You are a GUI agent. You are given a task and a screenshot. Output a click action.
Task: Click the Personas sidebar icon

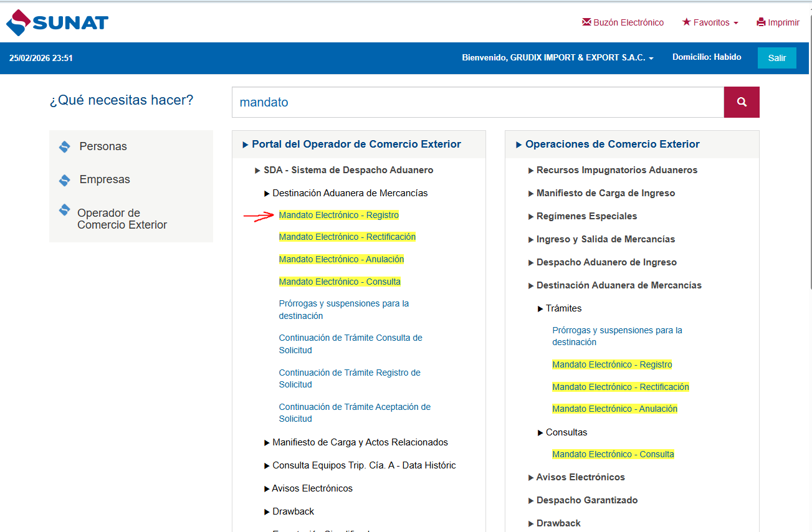click(x=64, y=146)
